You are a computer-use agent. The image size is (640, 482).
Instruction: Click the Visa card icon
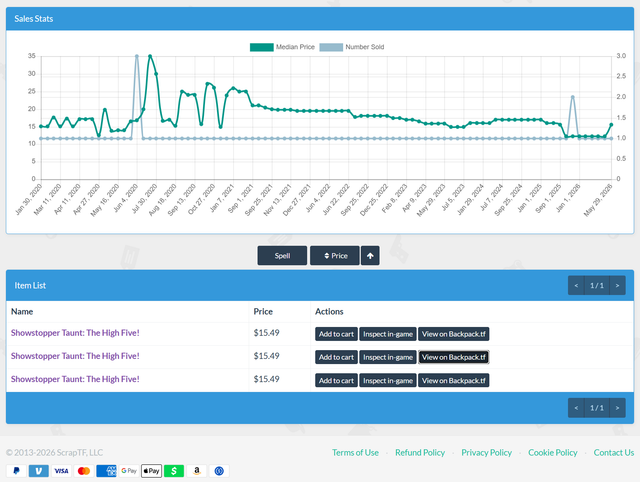click(61, 471)
